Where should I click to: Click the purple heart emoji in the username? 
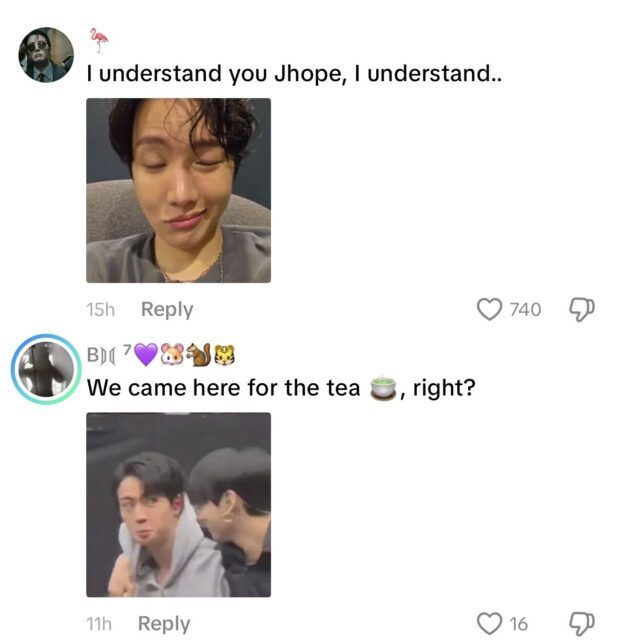(146, 354)
